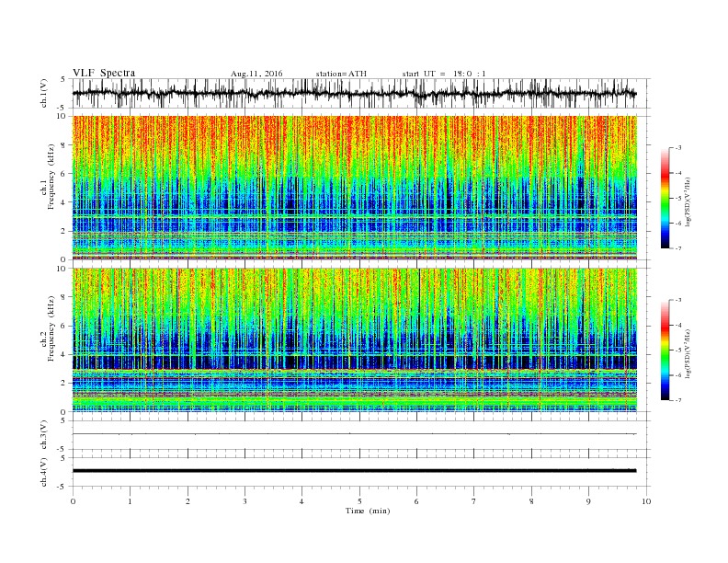The image size is (728, 563).
Task: Click the '-7' label on ch.1 color bar
Action: tap(678, 248)
